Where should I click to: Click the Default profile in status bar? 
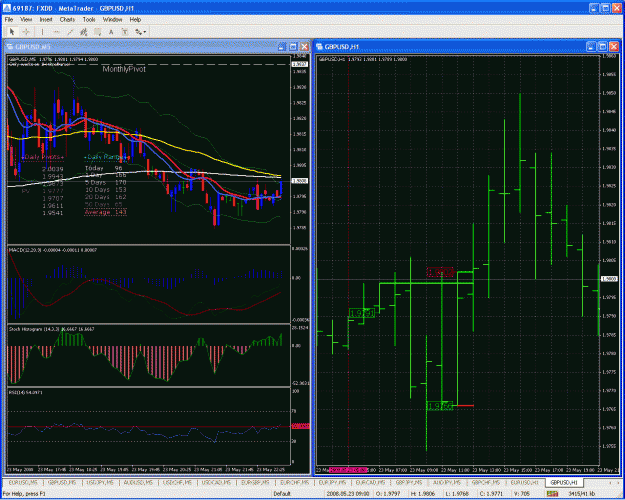[282, 494]
